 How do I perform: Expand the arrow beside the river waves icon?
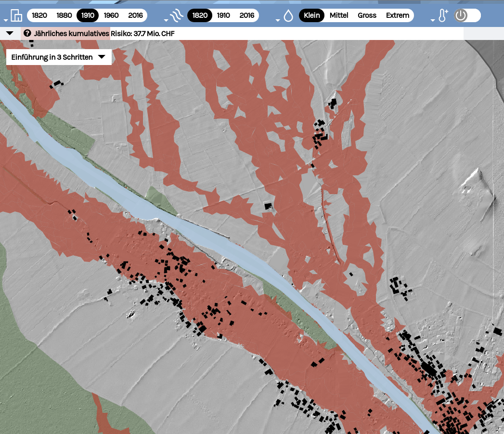pos(166,20)
